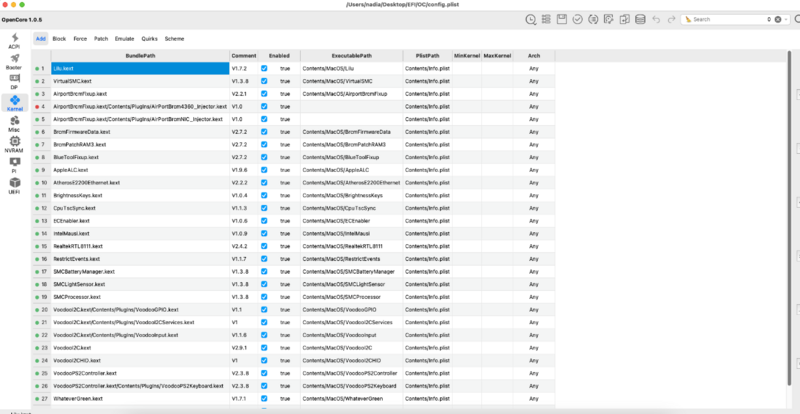Toggle Enabled checkbox for VirtualSMC.kext
This screenshot has height=414, width=800.
[264, 81]
